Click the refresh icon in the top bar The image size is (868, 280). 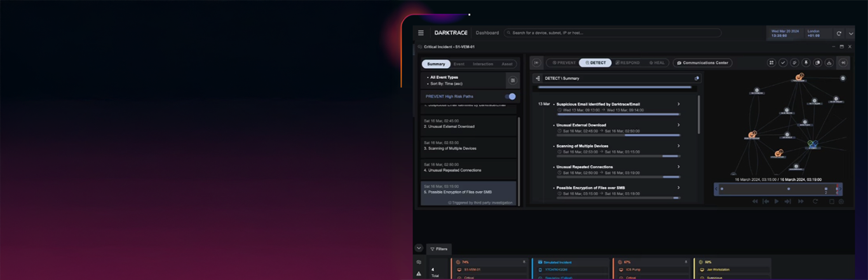[839, 34]
